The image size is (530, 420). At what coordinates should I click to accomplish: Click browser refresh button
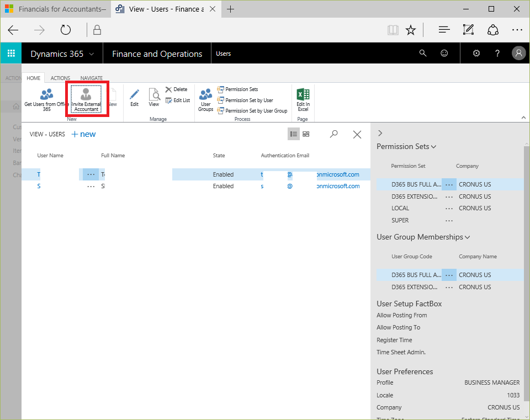[x=66, y=30]
